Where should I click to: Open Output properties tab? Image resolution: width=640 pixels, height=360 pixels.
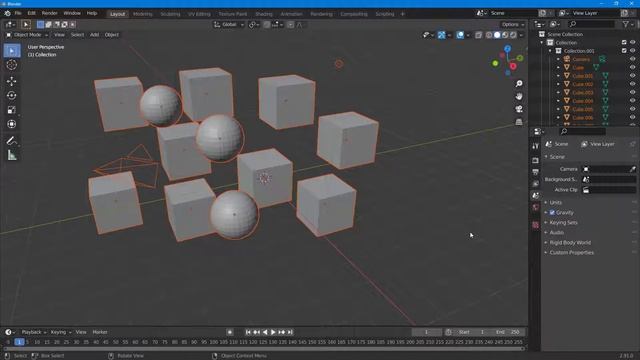536,172
